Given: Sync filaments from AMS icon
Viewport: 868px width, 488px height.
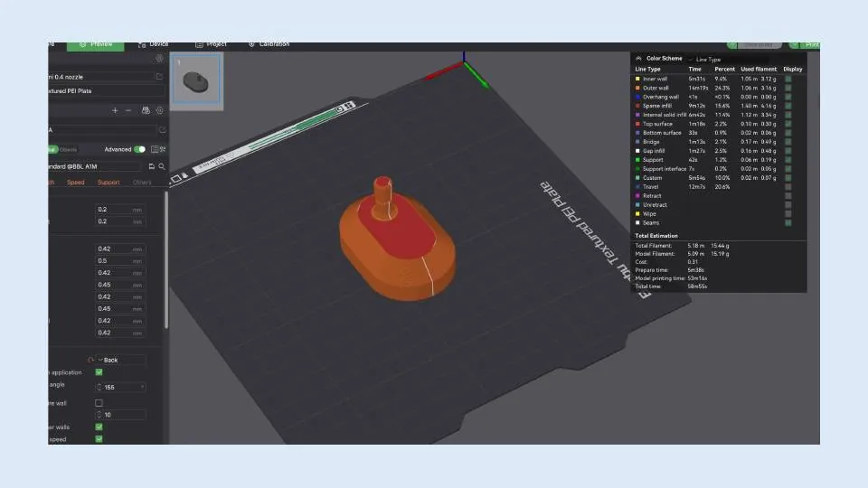Looking at the screenshot, I should pyautogui.click(x=146, y=110).
